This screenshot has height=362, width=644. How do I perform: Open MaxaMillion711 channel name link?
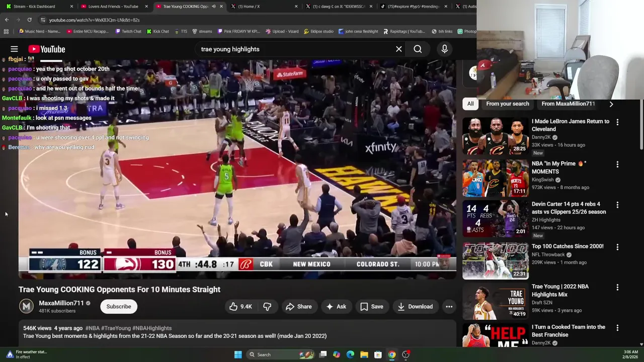click(61, 303)
